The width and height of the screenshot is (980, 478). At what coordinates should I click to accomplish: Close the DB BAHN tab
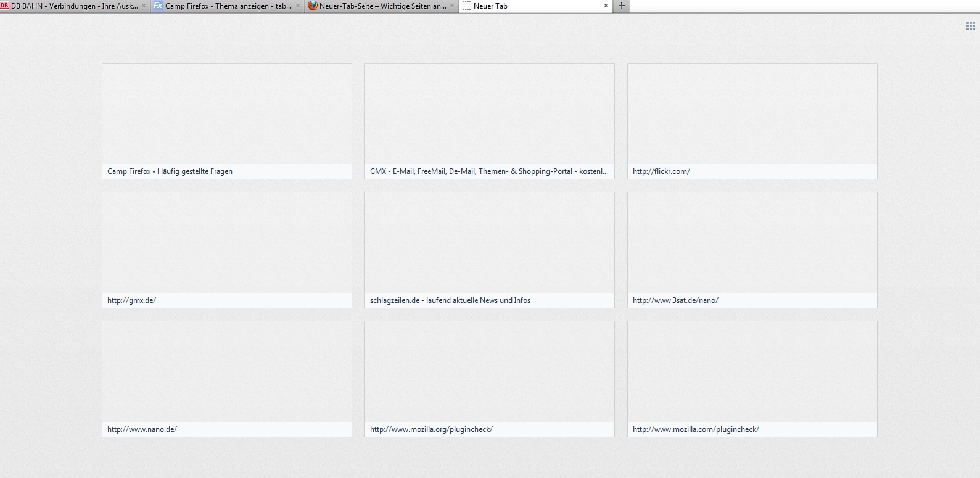coord(144,6)
